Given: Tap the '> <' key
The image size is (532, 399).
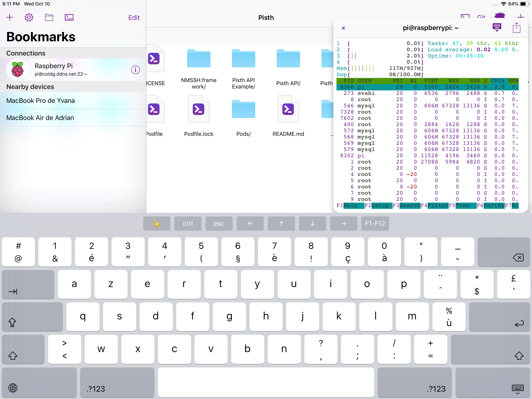Looking at the screenshot, I should pos(64,350).
